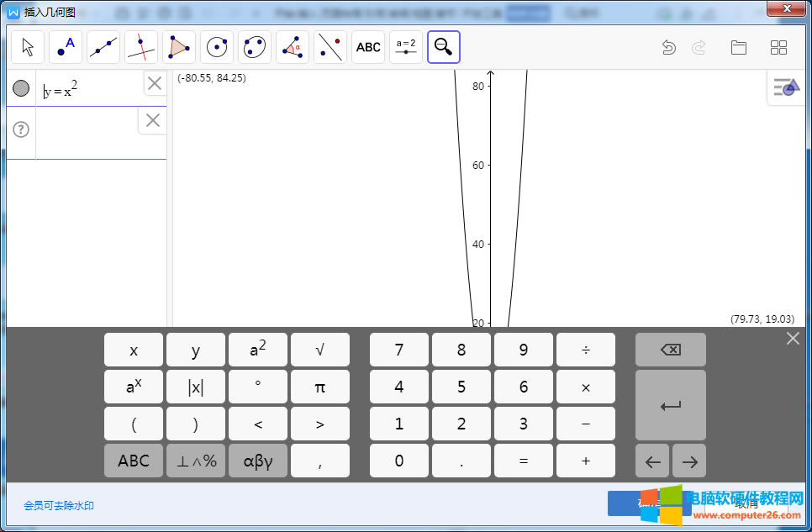Select the Move arrow tool
The image size is (812, 532).
[x=28, y=48]
